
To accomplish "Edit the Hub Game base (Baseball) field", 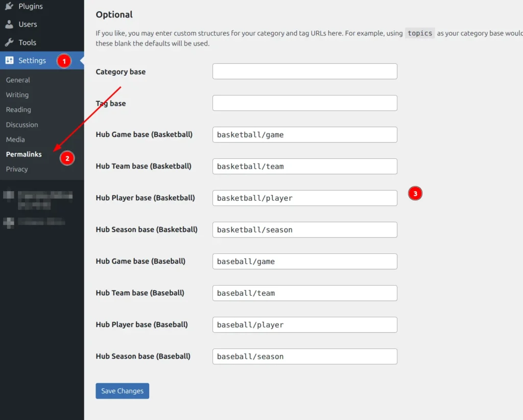I will click(305, 262).
